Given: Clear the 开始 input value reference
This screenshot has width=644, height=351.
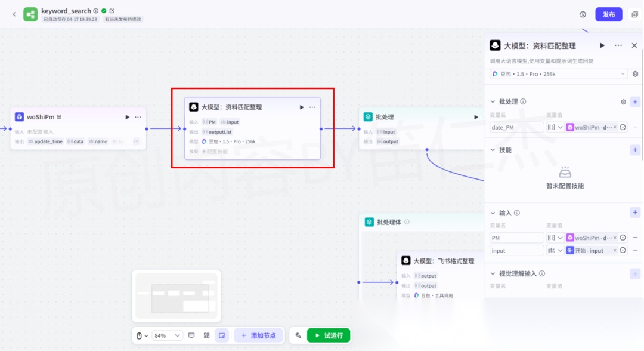Looking at the screenshot, I should [x=614, y=250].
